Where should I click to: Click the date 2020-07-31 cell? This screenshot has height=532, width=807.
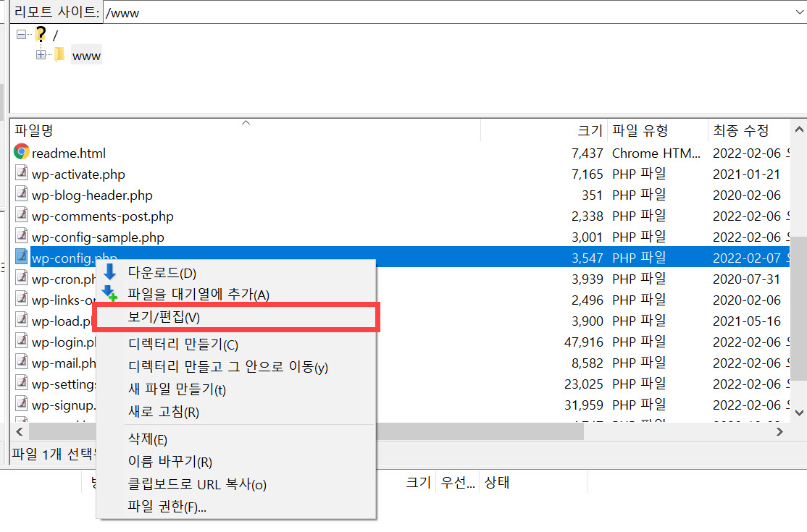click(746, 279)
